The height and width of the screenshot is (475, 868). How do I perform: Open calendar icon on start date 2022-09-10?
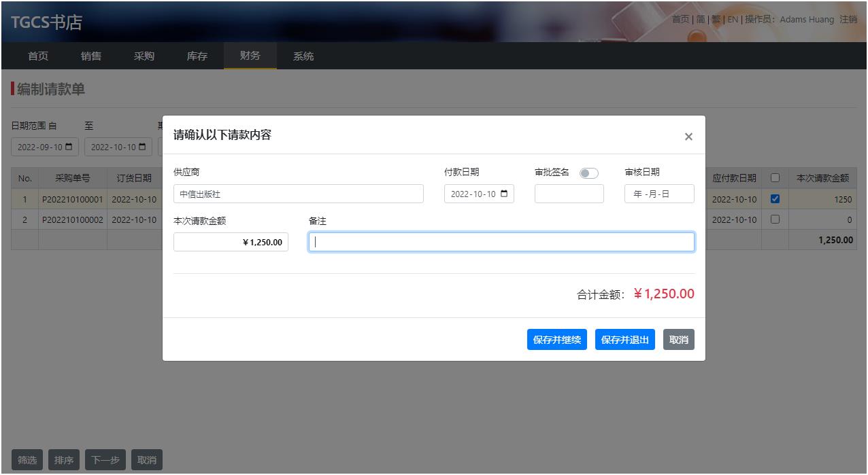coord(69,147)
